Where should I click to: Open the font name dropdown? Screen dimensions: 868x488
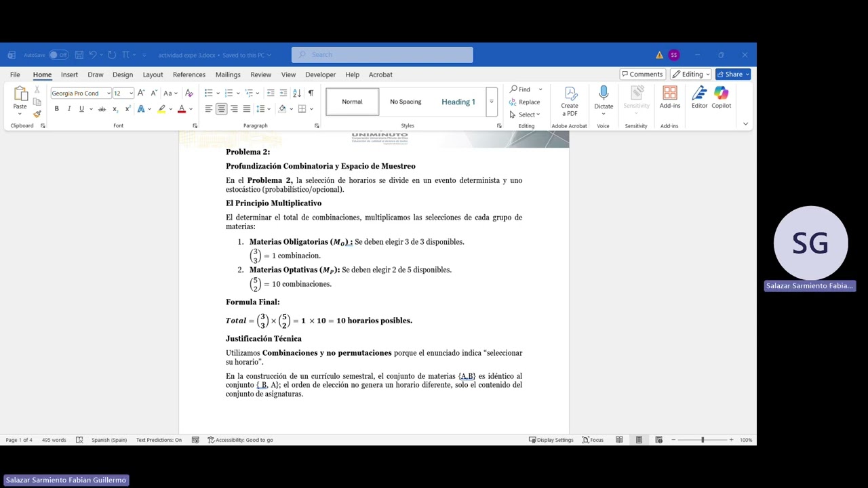click(108, 94)
